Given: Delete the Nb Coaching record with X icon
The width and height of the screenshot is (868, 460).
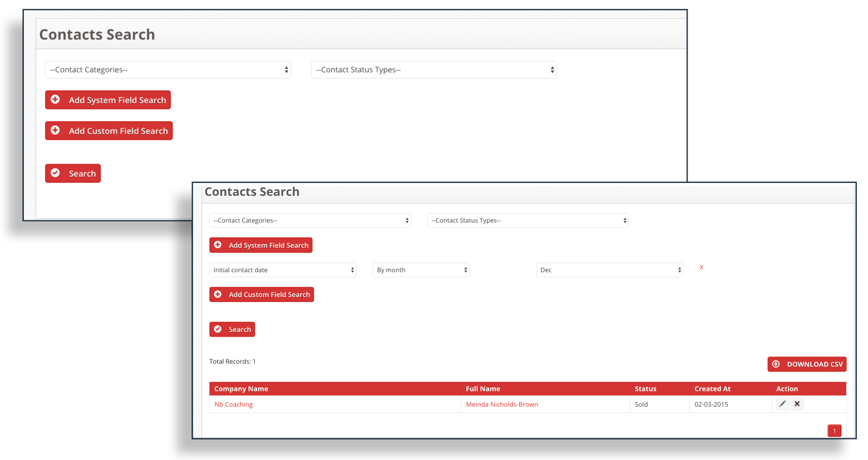Looking at the screenshot, I should [797, 404].
